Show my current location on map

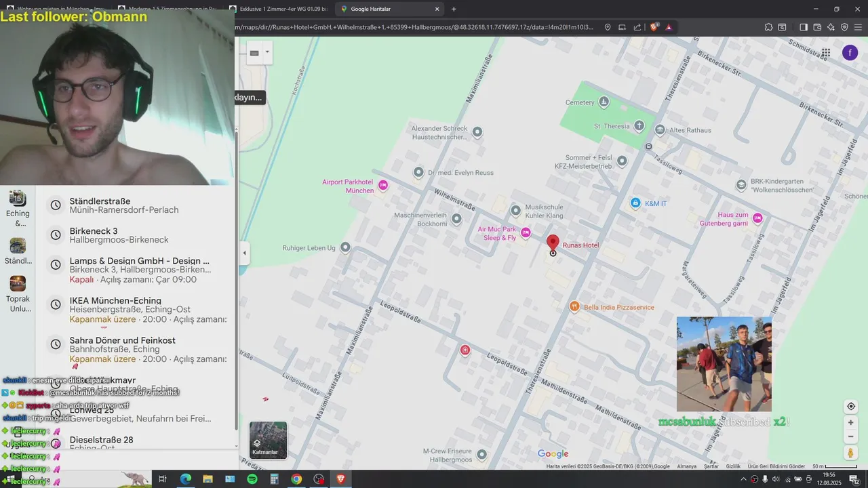(850, 407)
